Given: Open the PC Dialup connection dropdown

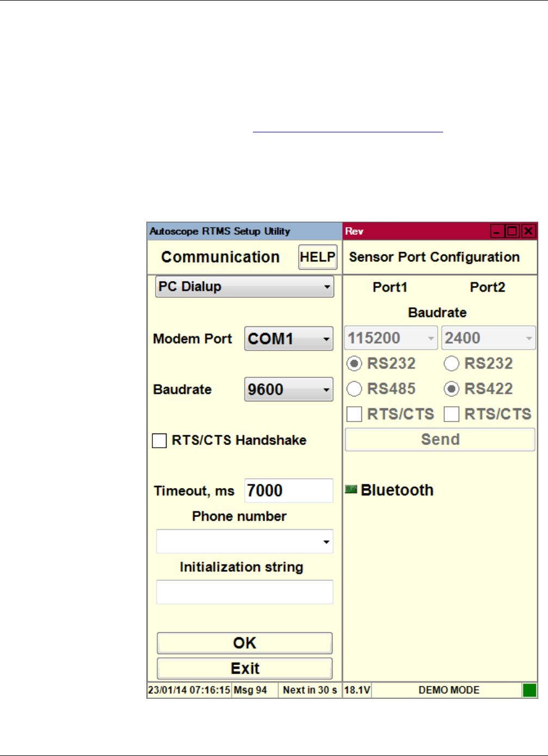Looking at the screenshot, I should [244, 286].
